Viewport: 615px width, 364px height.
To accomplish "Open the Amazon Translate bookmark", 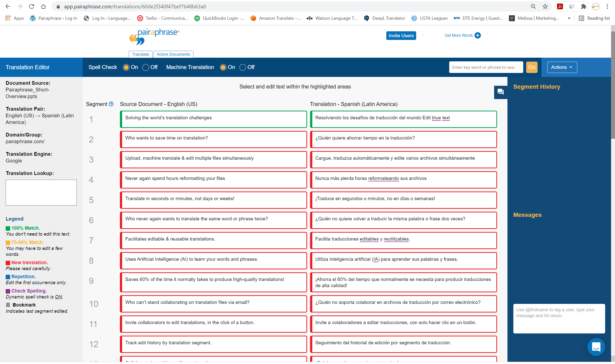I will (x=275, y=18).
